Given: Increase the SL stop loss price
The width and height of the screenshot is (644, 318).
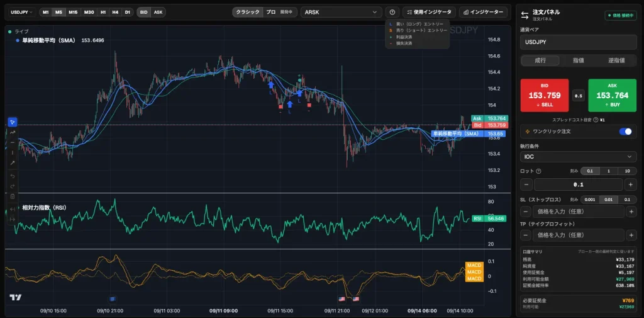Looking at the screenshot, I should [x=631, y=212].
